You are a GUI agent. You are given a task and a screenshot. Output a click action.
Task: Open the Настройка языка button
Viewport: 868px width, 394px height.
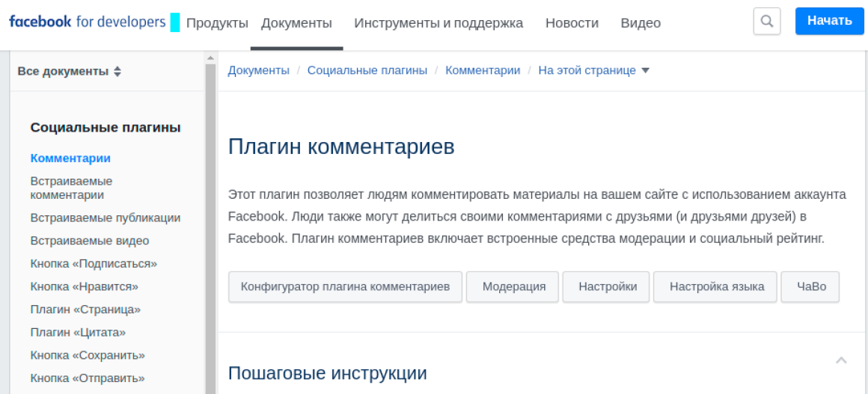point(717,286)
